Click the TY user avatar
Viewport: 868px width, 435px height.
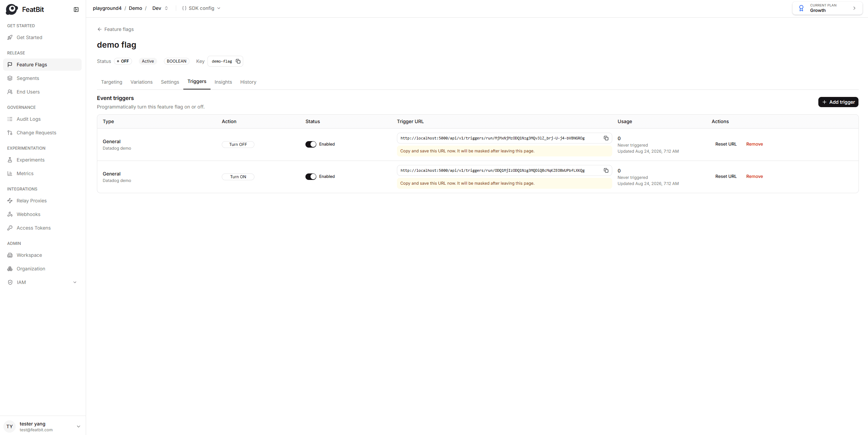coord(10,426)
